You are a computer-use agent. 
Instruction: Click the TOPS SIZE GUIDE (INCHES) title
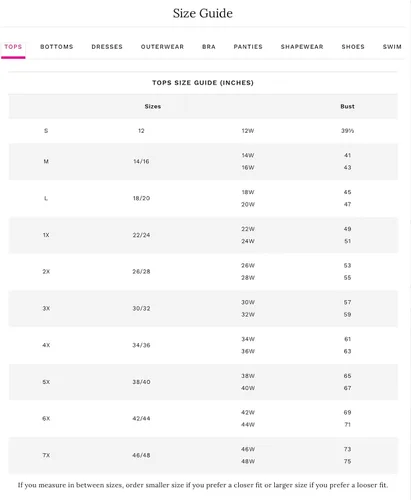(203, 83)
